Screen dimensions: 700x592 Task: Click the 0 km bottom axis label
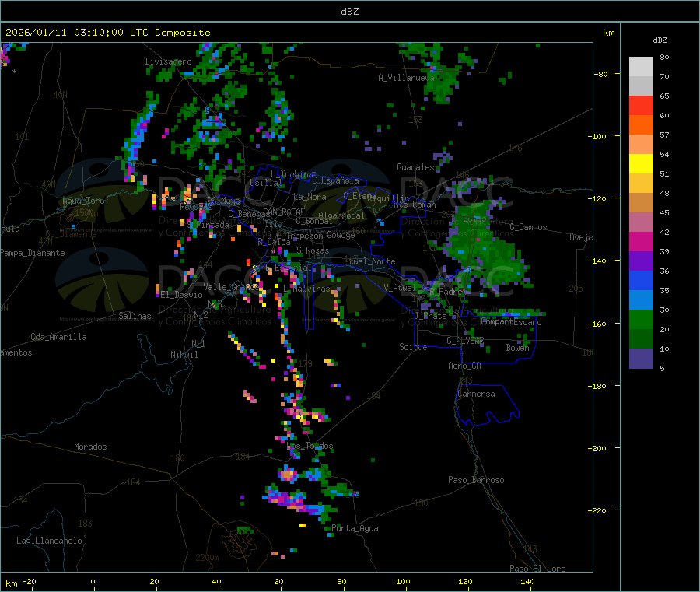[93, 581]
